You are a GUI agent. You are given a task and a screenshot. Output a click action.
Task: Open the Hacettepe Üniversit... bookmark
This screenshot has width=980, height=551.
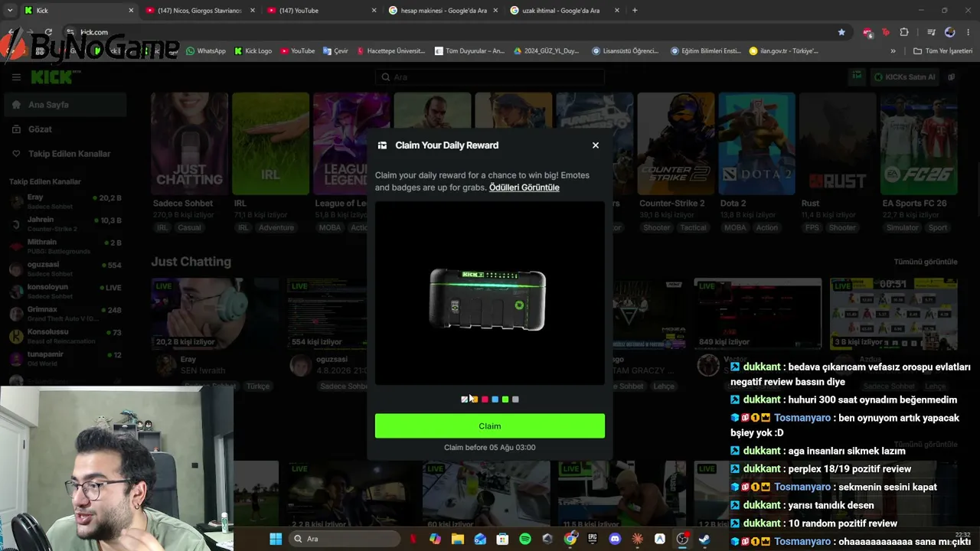tap(390, 51)
